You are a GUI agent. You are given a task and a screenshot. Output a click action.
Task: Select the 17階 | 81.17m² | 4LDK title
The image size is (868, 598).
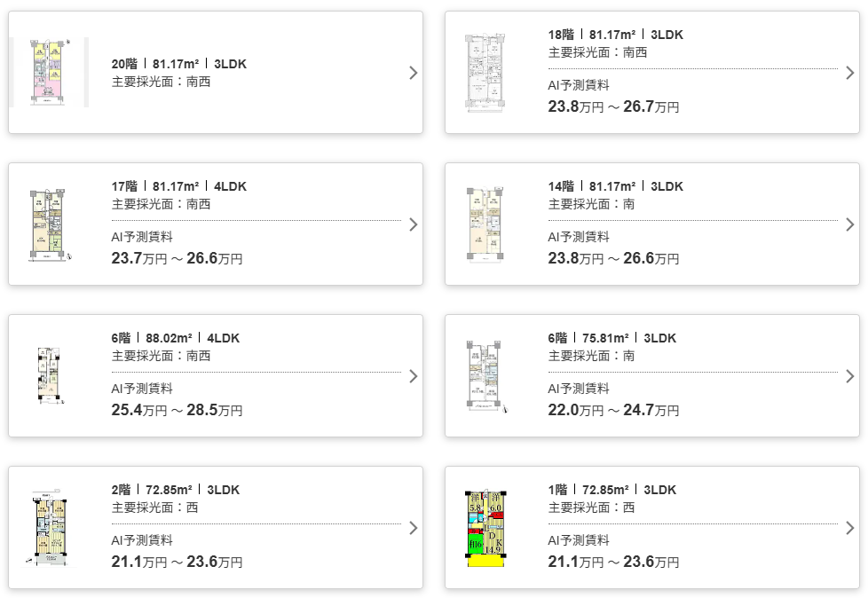click(179, 186)
